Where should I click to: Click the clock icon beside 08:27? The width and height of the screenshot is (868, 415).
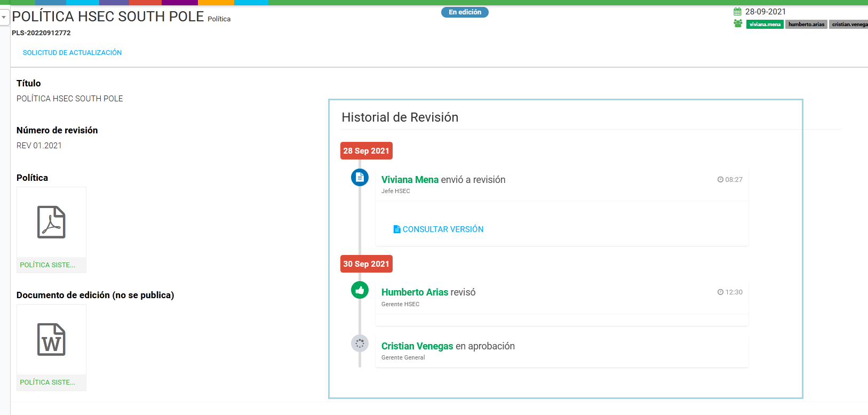click(x=720, y=180)
